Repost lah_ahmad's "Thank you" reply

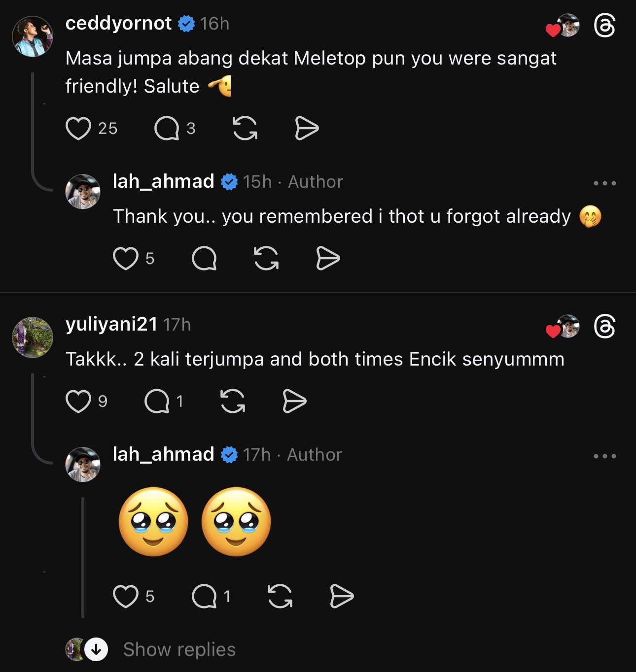pos(266,259)
